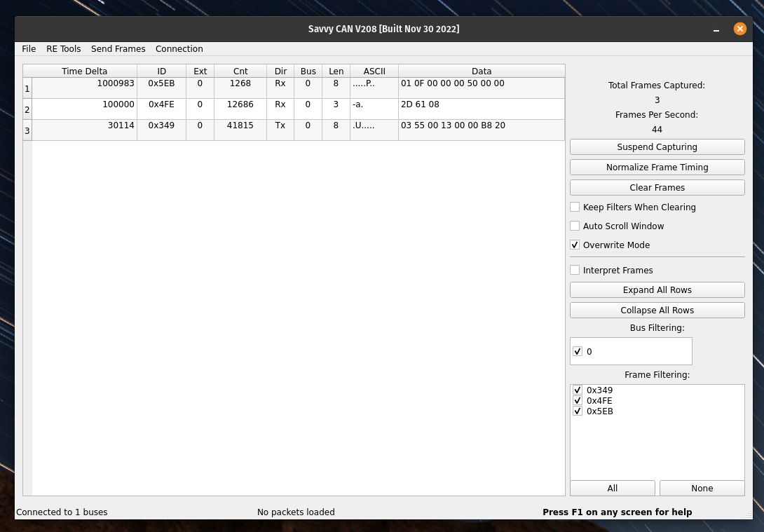This screenshot has width=764, height=532.
Task: Close the Savvy CAN window
Action: (739, 29)
